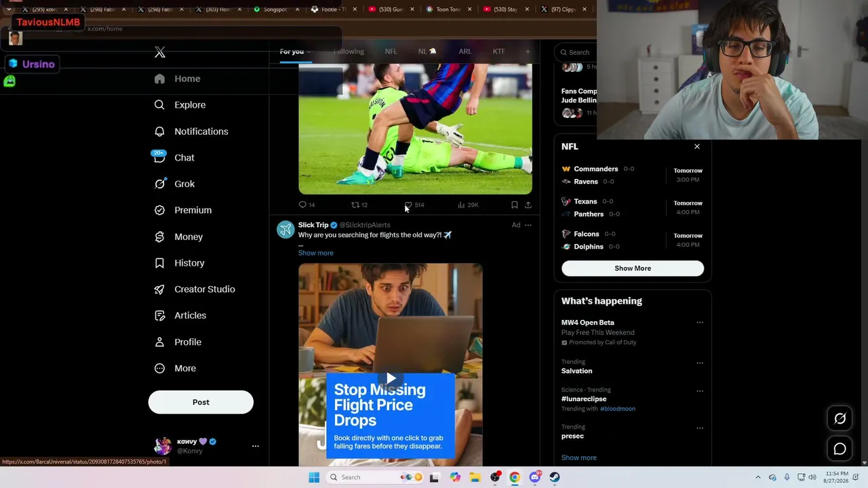Share the football photo post
Image resolution: width=868 pixels, height=488 pixels.
(528, 205)
